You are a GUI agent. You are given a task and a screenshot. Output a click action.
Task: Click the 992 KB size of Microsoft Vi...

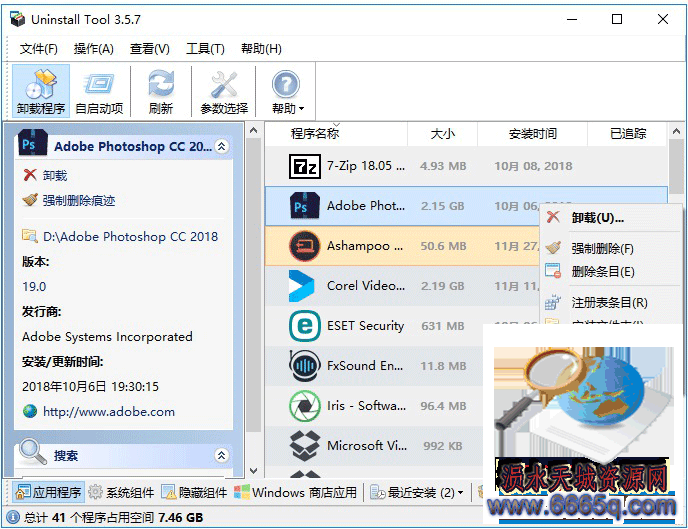click(443, 446)
